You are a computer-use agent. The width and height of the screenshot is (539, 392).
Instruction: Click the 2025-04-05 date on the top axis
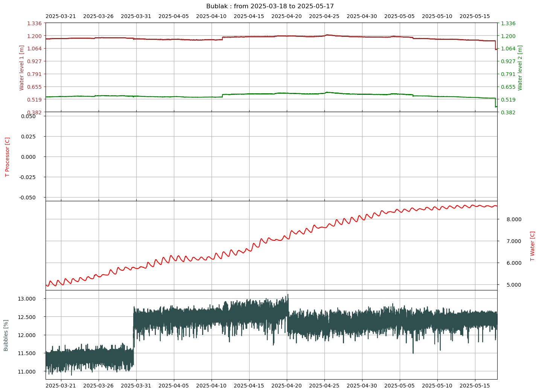(x=174, y=17)
